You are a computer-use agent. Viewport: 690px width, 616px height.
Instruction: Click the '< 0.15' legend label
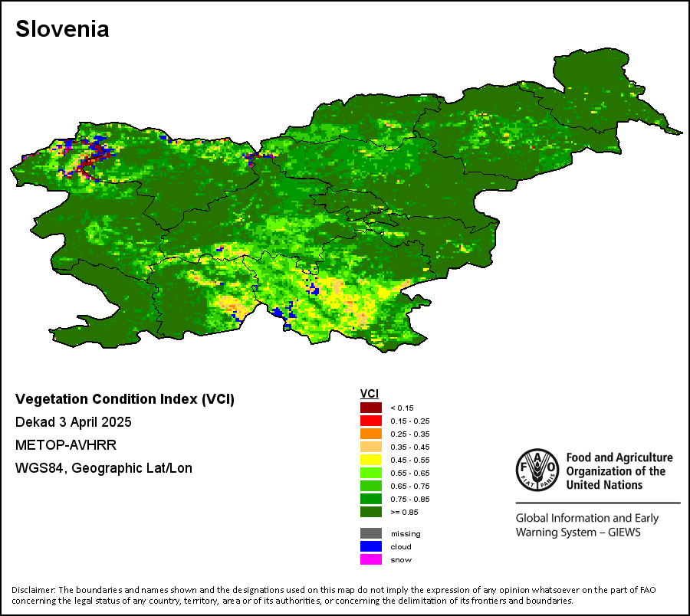point(402,408)
